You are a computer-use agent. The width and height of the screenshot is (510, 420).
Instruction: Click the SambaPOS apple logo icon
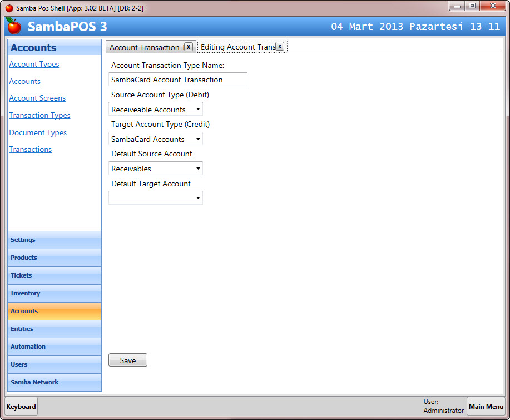tap(14, 26)
